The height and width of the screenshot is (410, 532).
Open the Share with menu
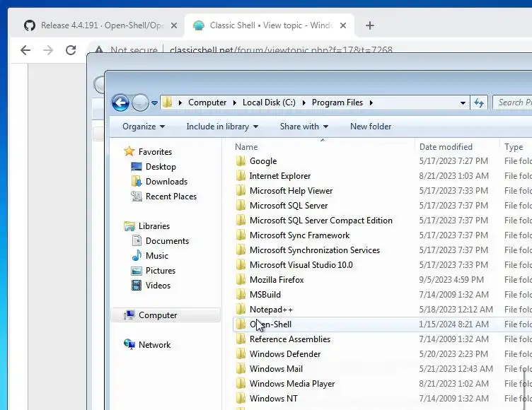304,127
